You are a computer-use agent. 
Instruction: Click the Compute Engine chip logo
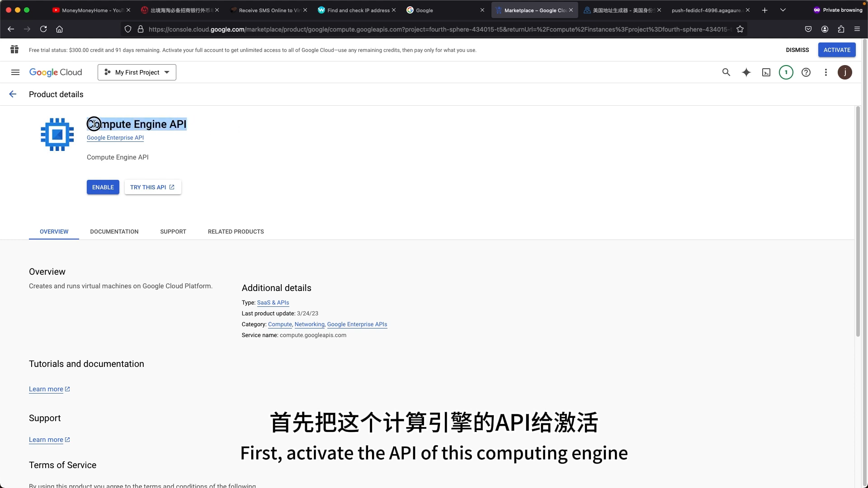pyautogui.click(x=57, y=134)
